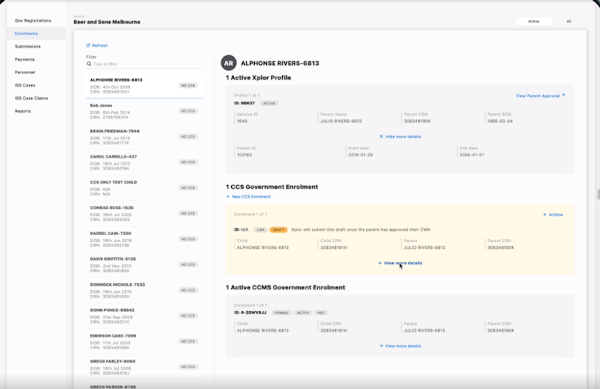Click the Beer and Sons Melbourne heading
Viewport: 600px width, 389px height.
pyautogui.click(x=107, y=22)
